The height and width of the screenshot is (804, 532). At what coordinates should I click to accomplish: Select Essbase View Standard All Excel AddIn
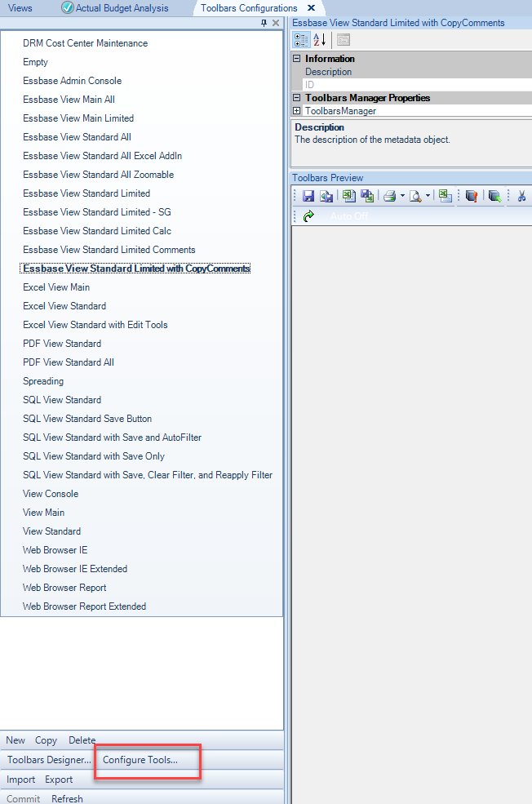103,156
